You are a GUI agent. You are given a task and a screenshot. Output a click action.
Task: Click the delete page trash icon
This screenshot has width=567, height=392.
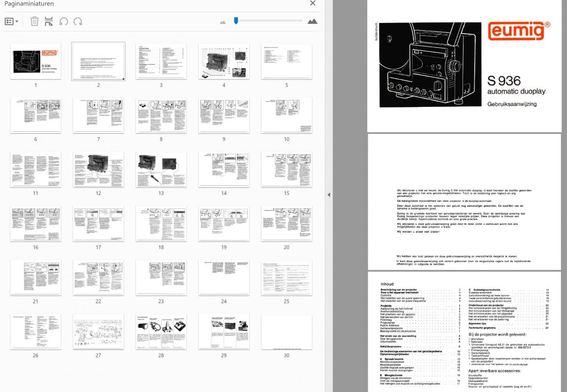34,22
